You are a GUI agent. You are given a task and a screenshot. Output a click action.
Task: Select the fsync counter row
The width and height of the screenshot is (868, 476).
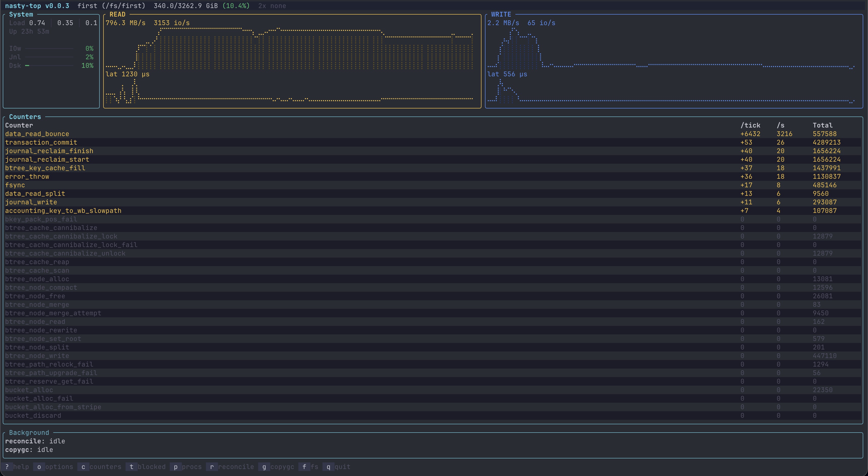tap(433, 185)
